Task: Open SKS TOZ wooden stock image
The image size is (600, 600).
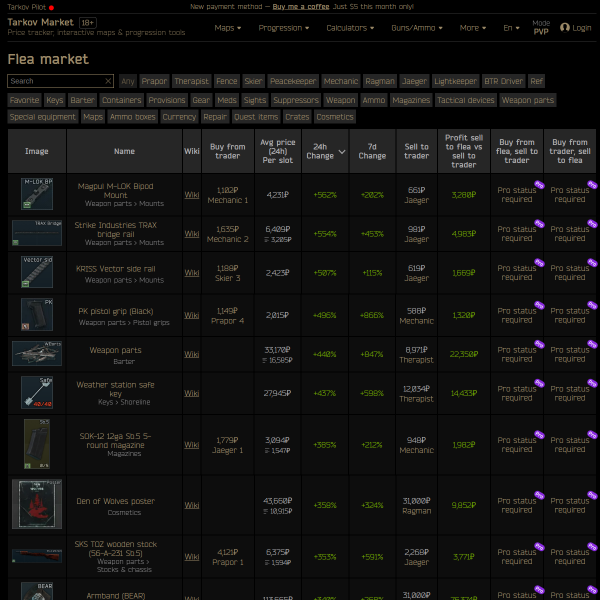Action: click(37, 556)
